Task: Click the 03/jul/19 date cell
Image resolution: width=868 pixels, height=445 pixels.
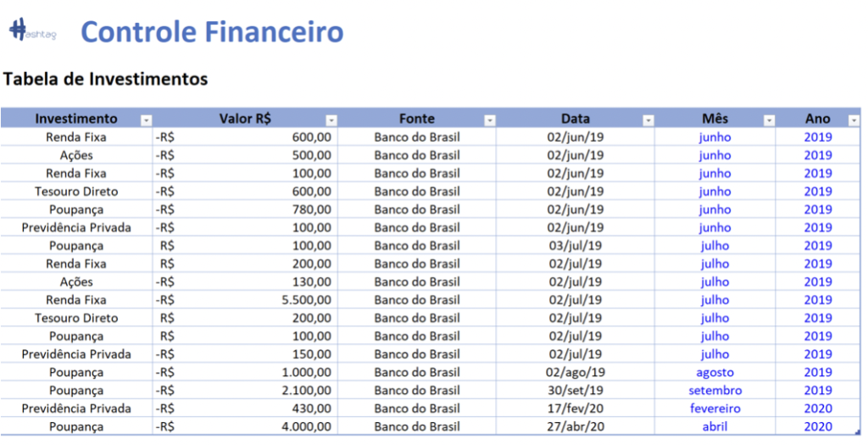Action: pyautogui.click(x=576, y=246)
